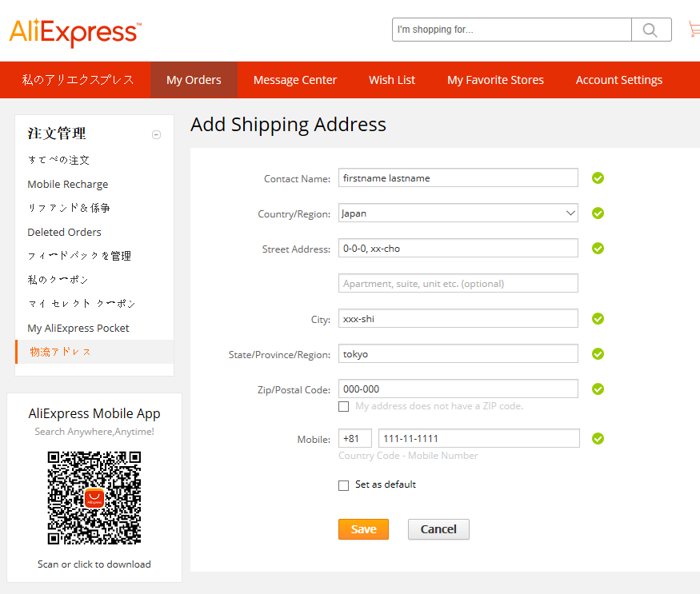Viewport: 700px width, 594px height.
Task: Click the AliExpress logo
Action: [x=75, y=32]
